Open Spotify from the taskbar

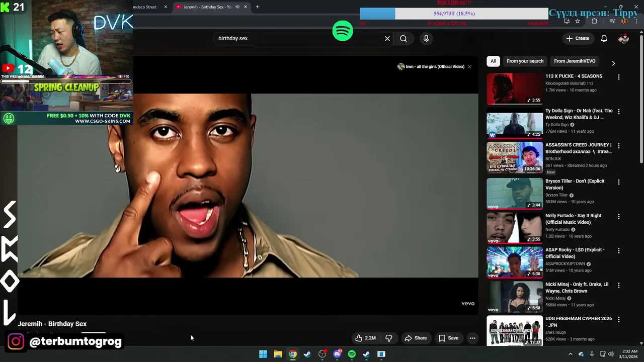(x=352, y=354)
